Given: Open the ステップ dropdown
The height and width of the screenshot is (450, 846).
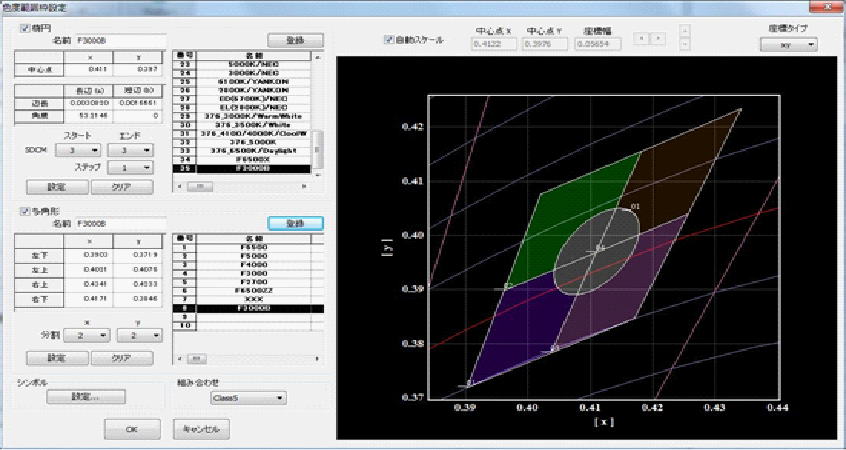Looking at the screenshot, I should click(x=131, y=168).
